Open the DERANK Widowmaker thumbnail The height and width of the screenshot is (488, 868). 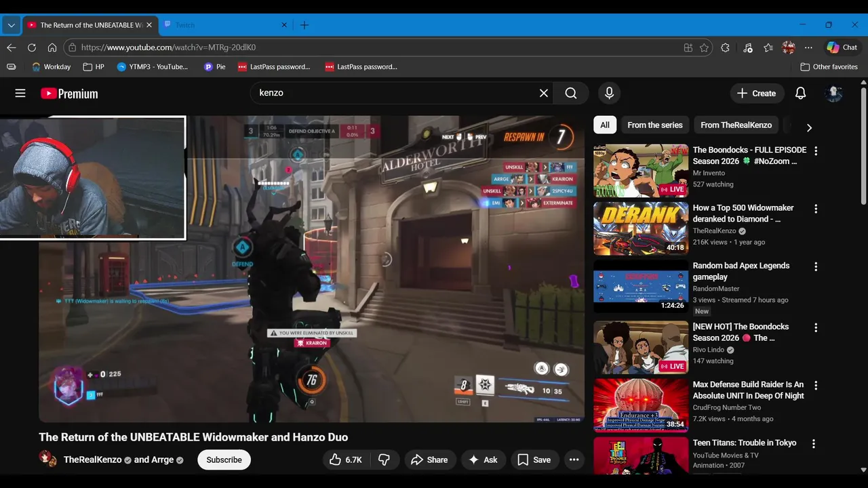coord(641,228)
